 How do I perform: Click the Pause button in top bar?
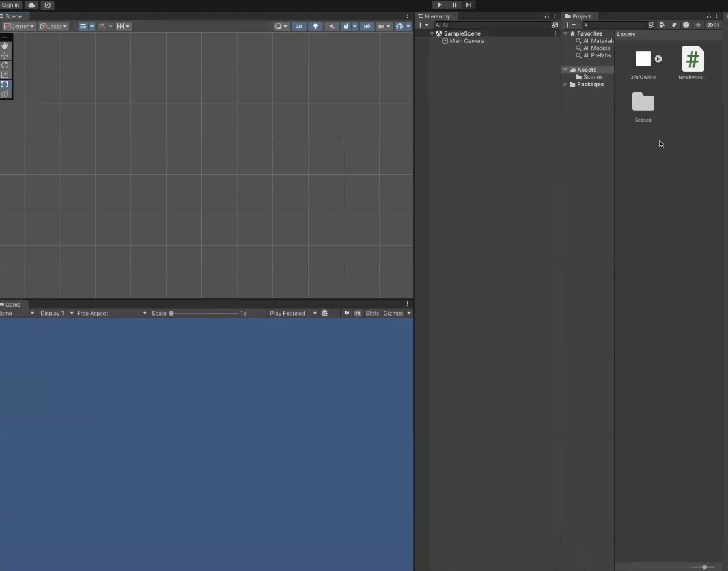pyautogui.click(x=454, y=5)
